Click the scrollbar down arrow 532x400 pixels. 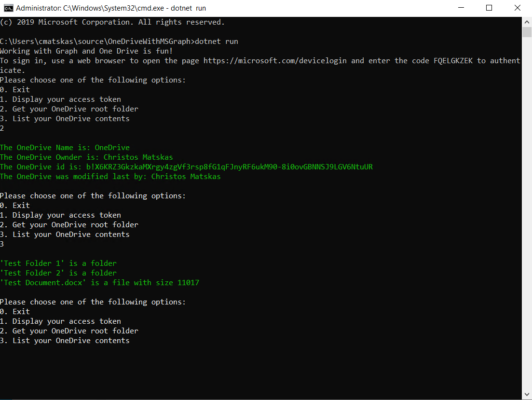(x=527, y=394)
